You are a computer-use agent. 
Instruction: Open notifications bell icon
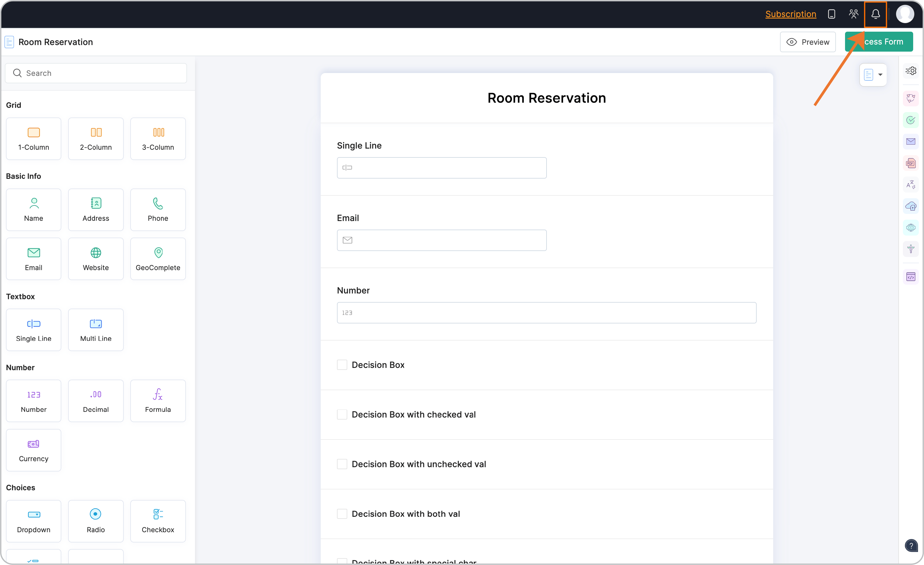875,14
